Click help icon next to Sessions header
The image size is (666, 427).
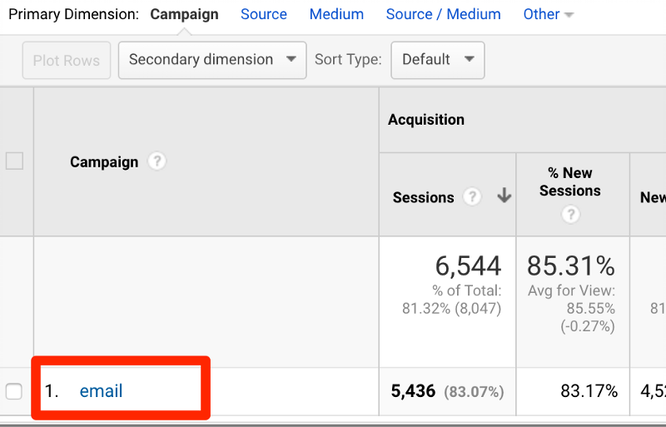[473, 197]
